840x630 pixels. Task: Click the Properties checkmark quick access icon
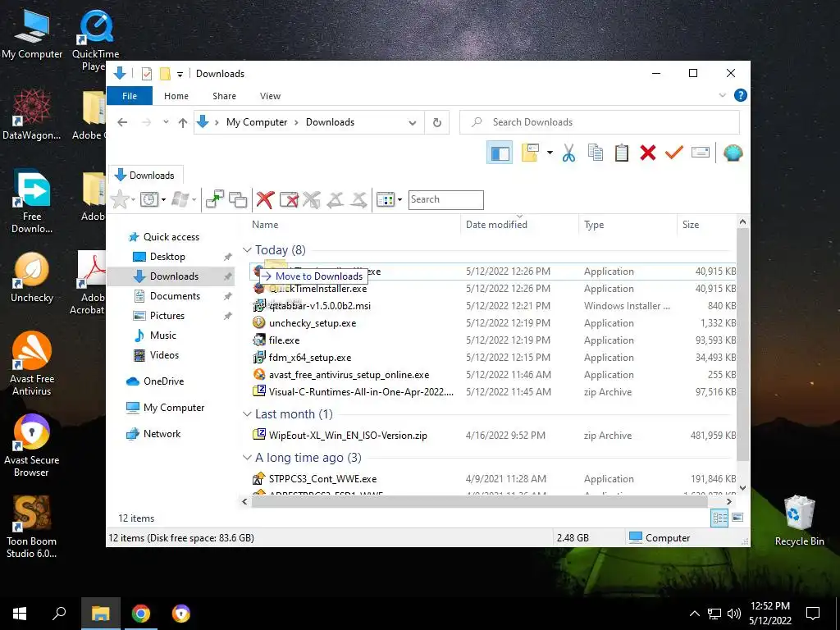click(147, 74)
